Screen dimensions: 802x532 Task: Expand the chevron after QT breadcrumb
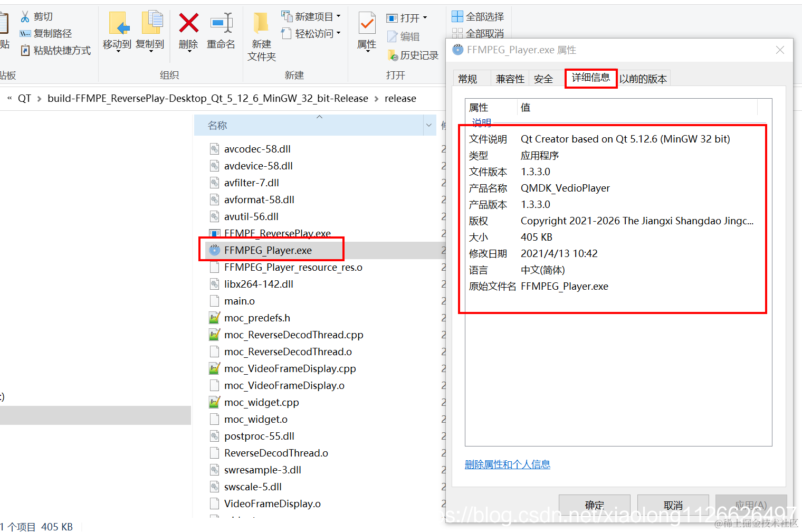39,99
